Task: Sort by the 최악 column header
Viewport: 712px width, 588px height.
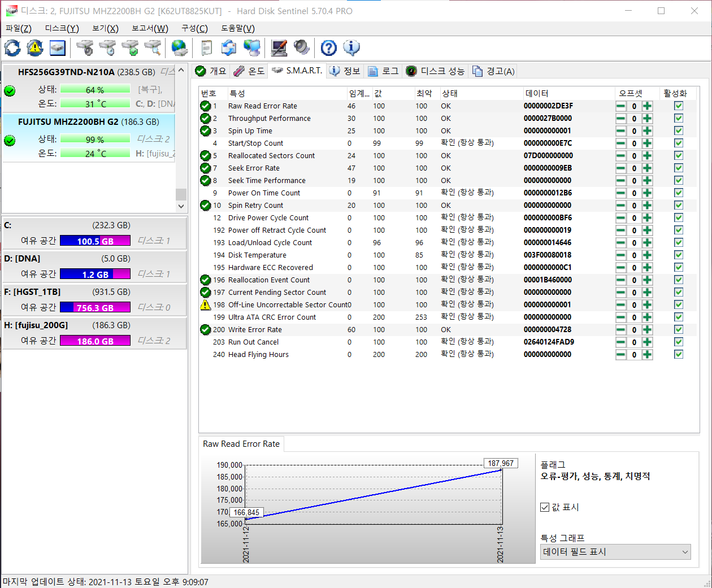Action: [427, 94]
